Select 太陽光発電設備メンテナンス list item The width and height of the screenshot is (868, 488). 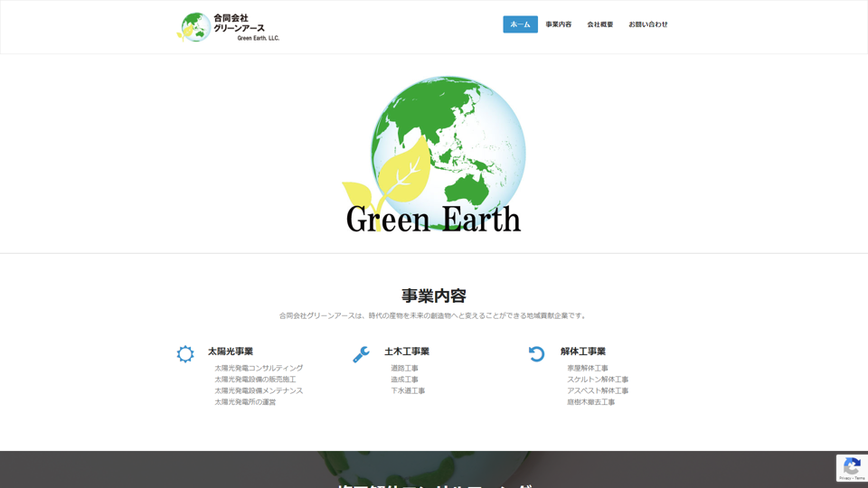pos(259,391)
